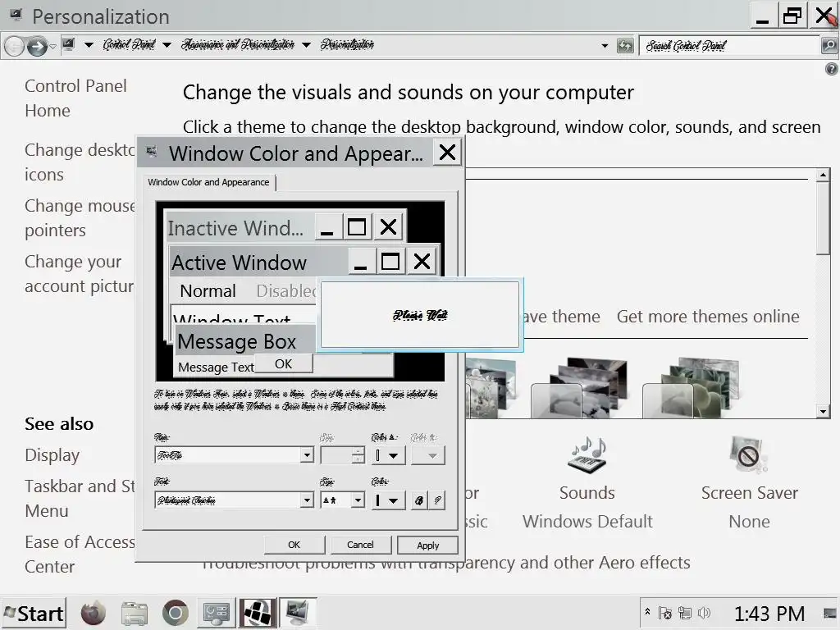Show hidden system tray icons

[x=647, y=612]
